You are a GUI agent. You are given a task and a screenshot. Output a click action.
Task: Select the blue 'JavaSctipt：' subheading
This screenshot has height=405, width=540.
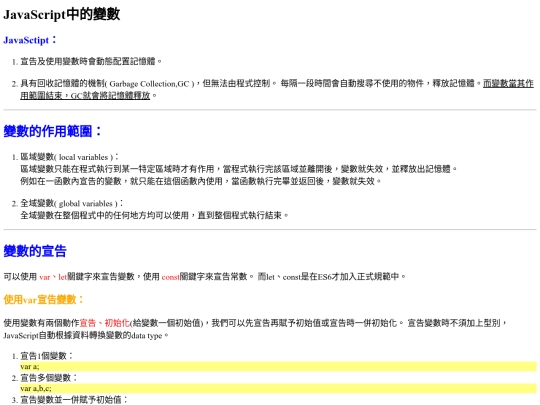coord(30,40)
